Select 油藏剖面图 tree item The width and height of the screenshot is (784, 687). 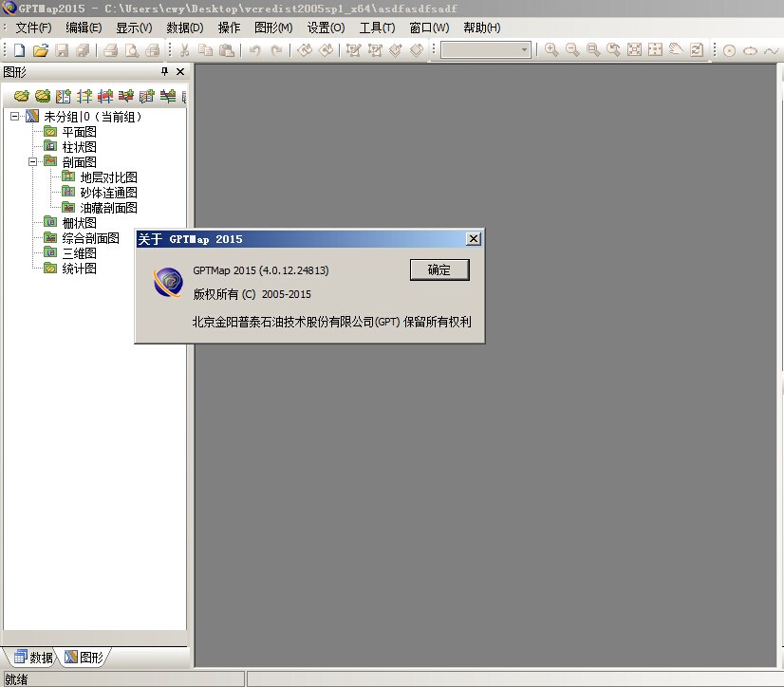(108, 208)
